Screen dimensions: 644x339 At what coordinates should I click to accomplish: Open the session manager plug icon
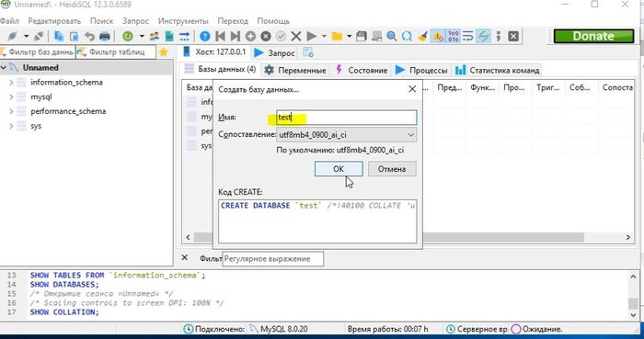pyautogui.click(x=12, y=37)
